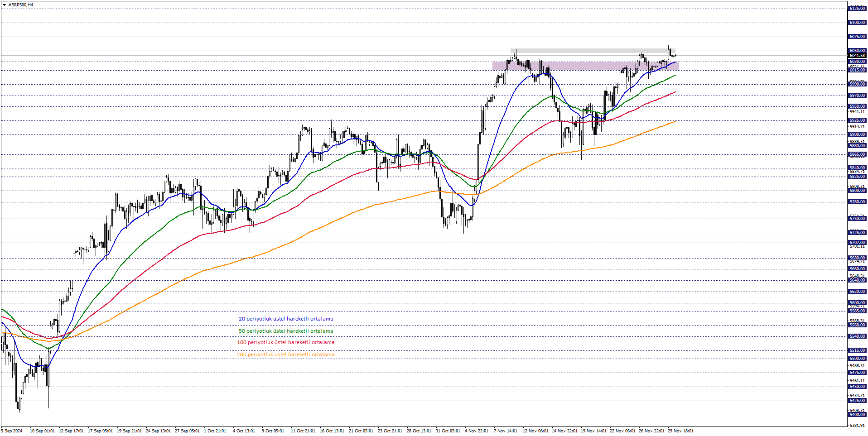868x436 pixels.
Task: Select the 100 periyotluk üstel hareketli ortalama label
Action: click(286, 342)
